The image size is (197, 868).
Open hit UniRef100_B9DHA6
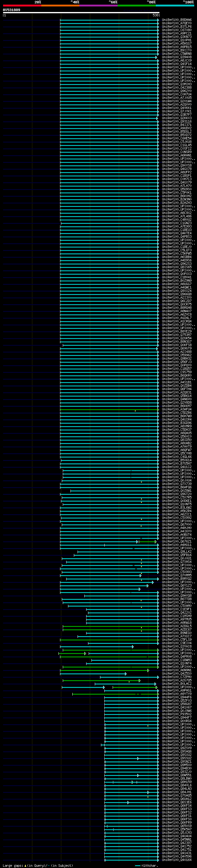point(176,20)
